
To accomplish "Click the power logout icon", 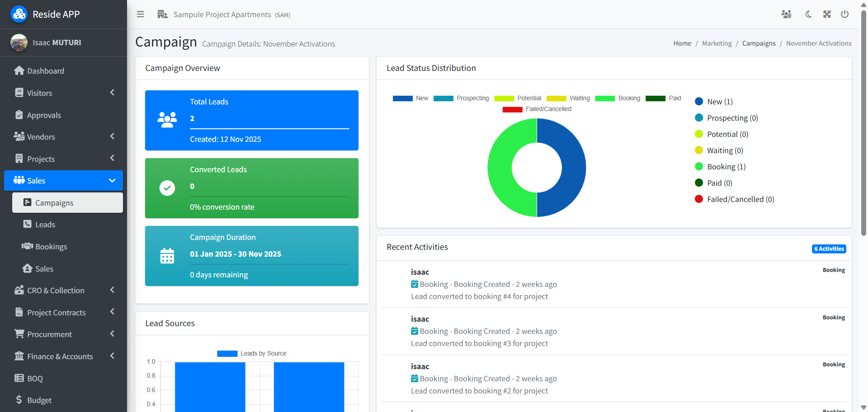I will [844, 14].
